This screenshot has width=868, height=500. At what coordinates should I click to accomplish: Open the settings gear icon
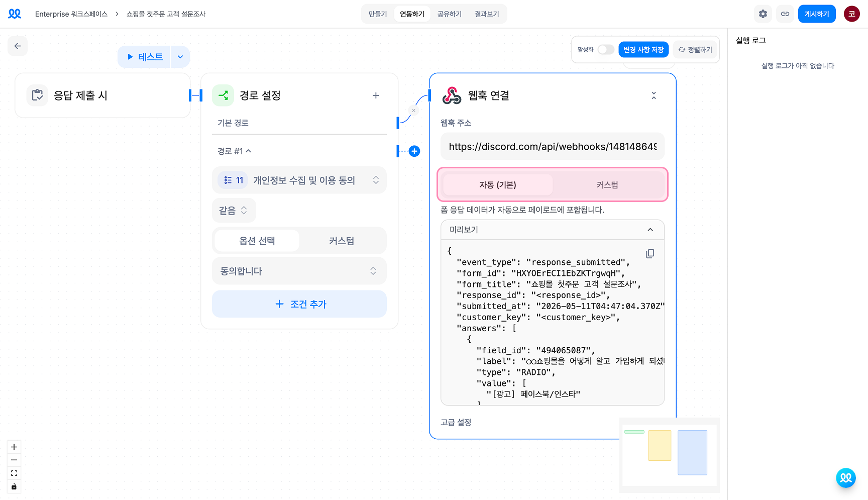coord(763,14)
